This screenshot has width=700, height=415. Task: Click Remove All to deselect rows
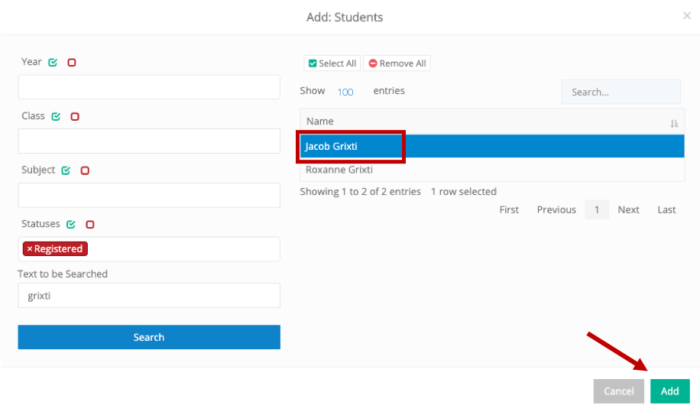tap(397, 63)
